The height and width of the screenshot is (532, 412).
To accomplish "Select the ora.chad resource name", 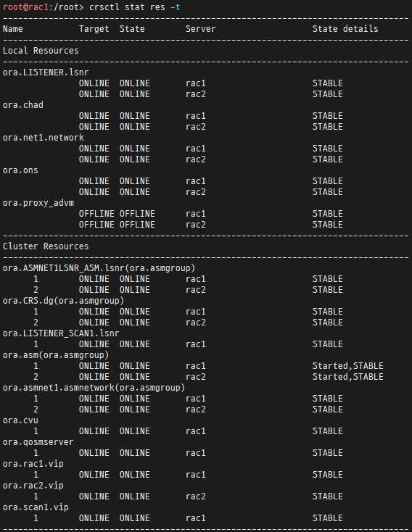I will pos(23,105).
